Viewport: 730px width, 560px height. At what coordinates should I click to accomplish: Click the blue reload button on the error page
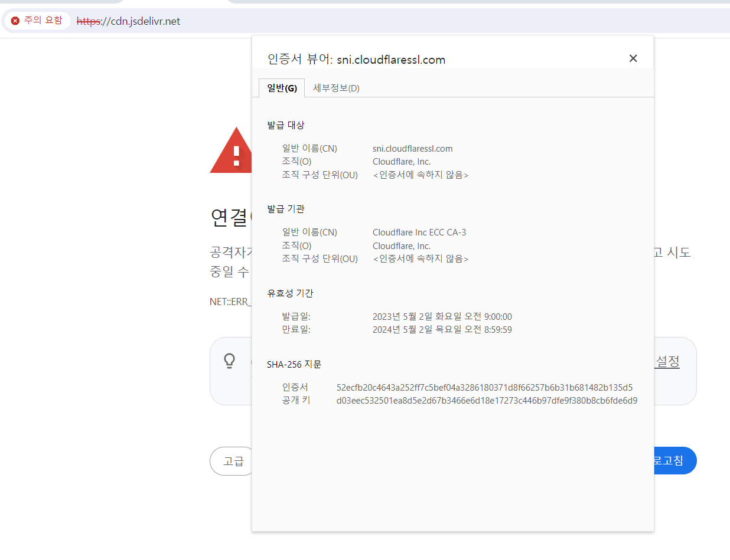pos(675,461)
